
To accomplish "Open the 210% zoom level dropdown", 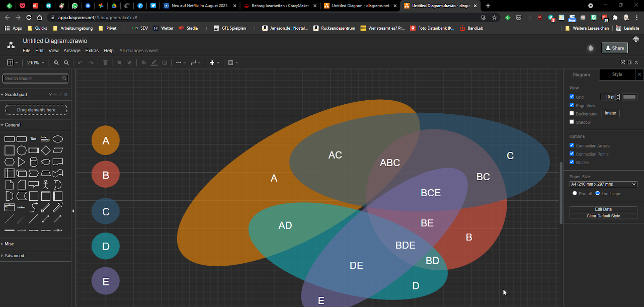I will click(x=36, y=63).
